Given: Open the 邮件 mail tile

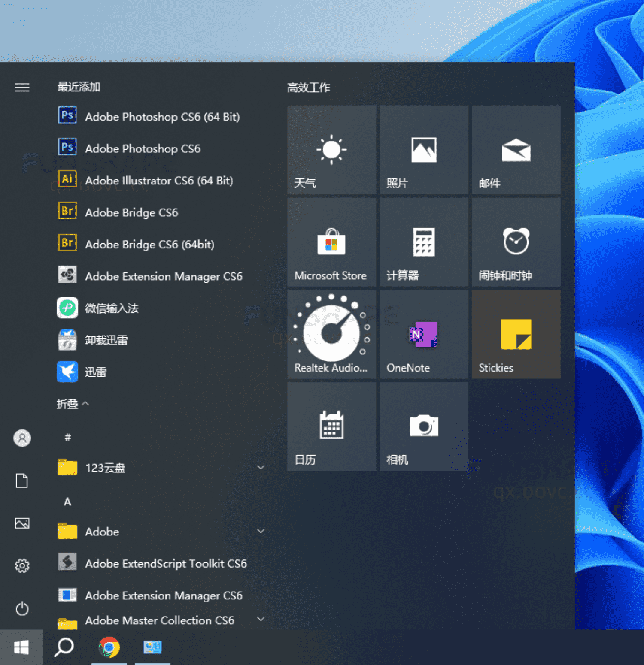Looking at the screenshot, I should click(x=516, y=150).
